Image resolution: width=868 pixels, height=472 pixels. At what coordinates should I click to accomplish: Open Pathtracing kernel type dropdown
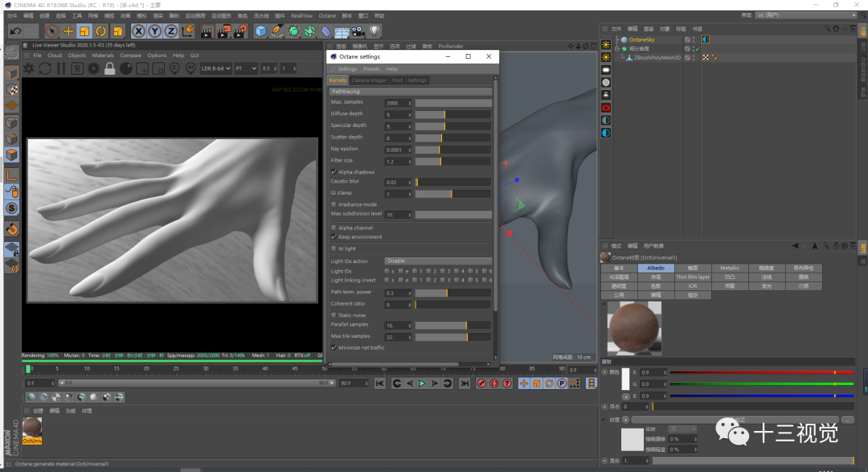410,92
